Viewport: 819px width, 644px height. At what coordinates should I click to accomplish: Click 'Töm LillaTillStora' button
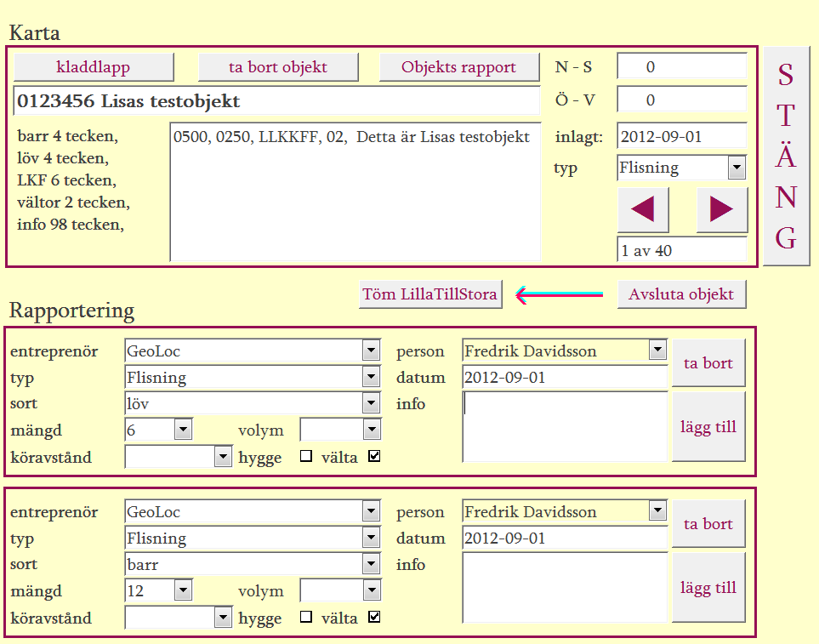tap(430, 294)
